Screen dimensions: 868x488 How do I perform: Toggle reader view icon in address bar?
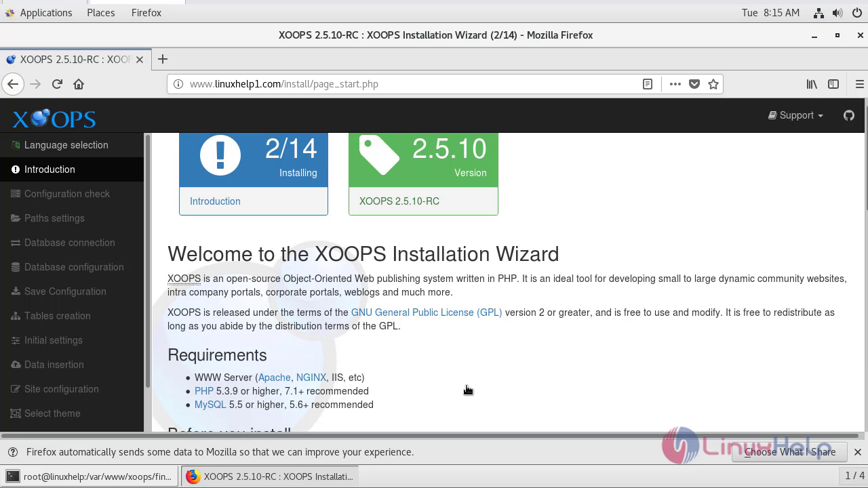pos(648,84)
